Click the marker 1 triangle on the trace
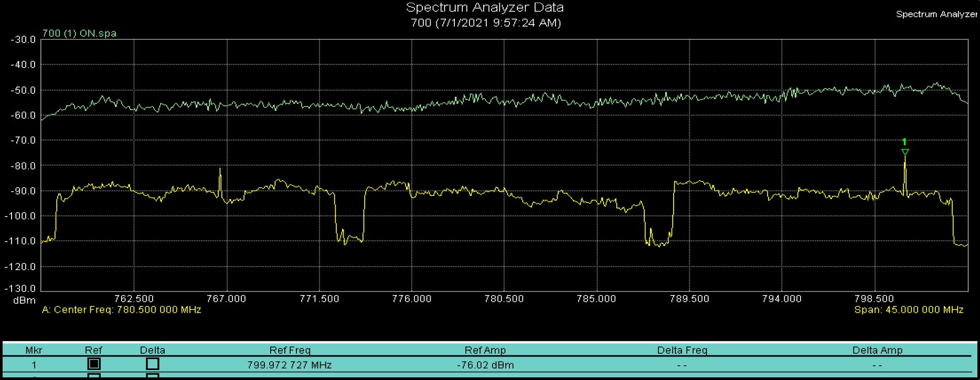This screenshot has width=980, height=380. (x=905, y=152)
